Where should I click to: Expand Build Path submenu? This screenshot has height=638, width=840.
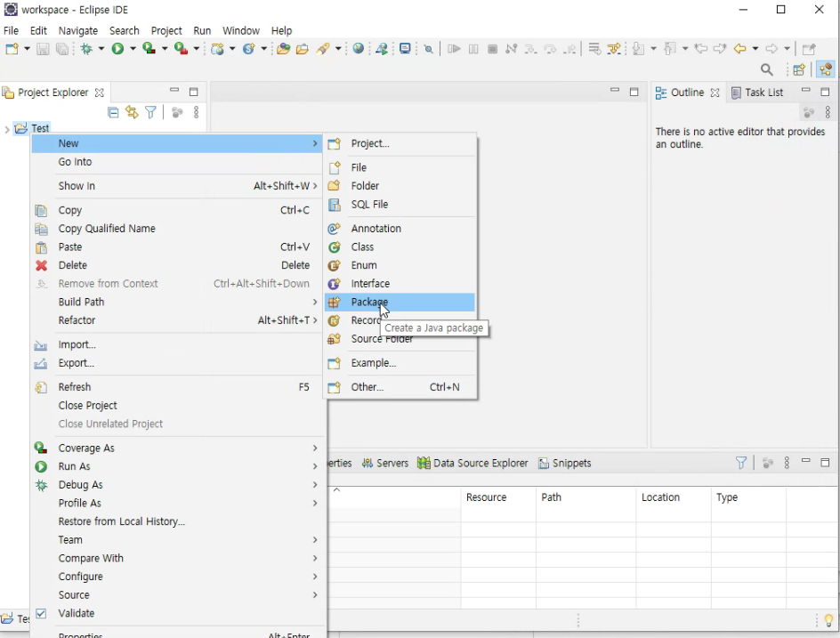[178, 303]
